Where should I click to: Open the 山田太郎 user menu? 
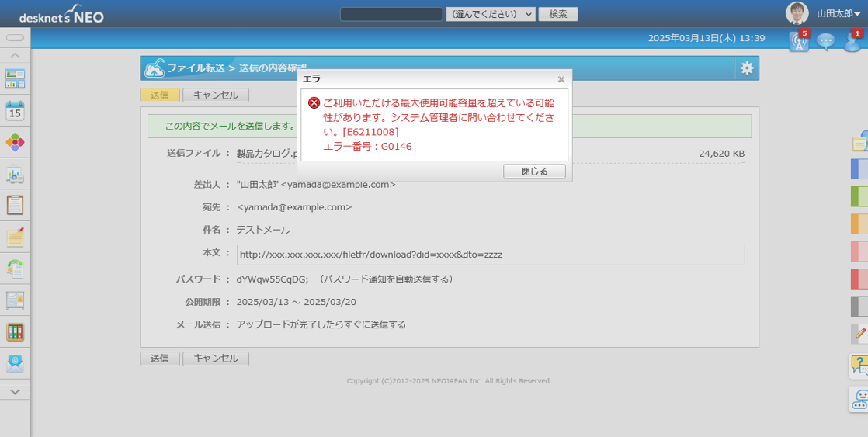pos(838,14)
